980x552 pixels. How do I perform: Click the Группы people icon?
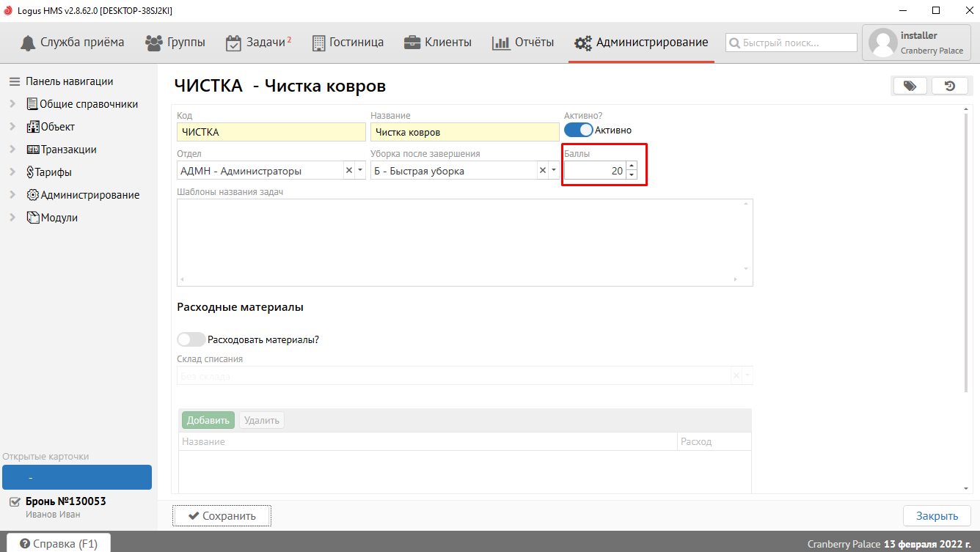(x=154, y=43)
